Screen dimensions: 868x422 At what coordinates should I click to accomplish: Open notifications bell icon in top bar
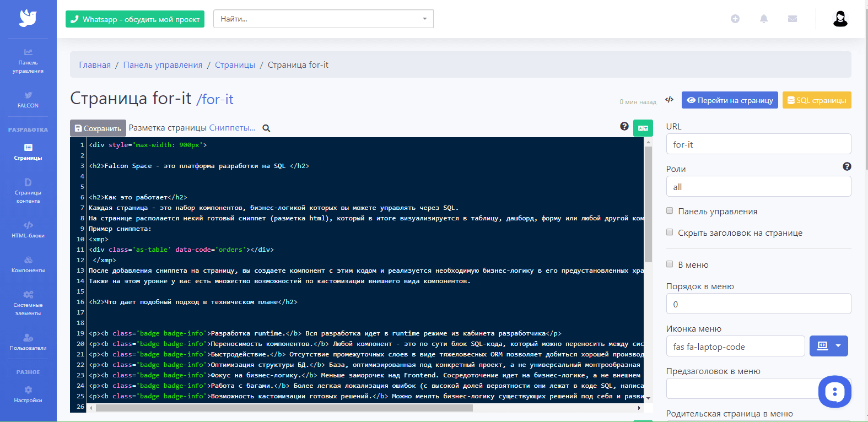(x=763, y=19)
